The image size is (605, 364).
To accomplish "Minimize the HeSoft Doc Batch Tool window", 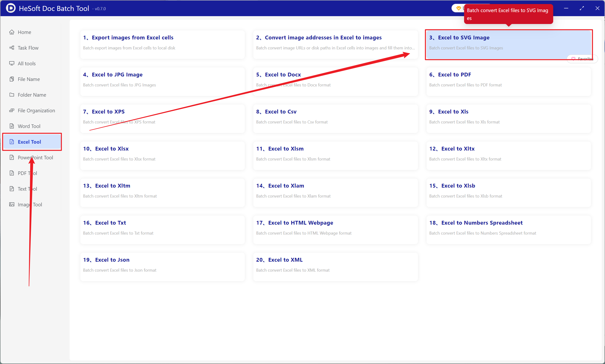I will tap(566, 8).
